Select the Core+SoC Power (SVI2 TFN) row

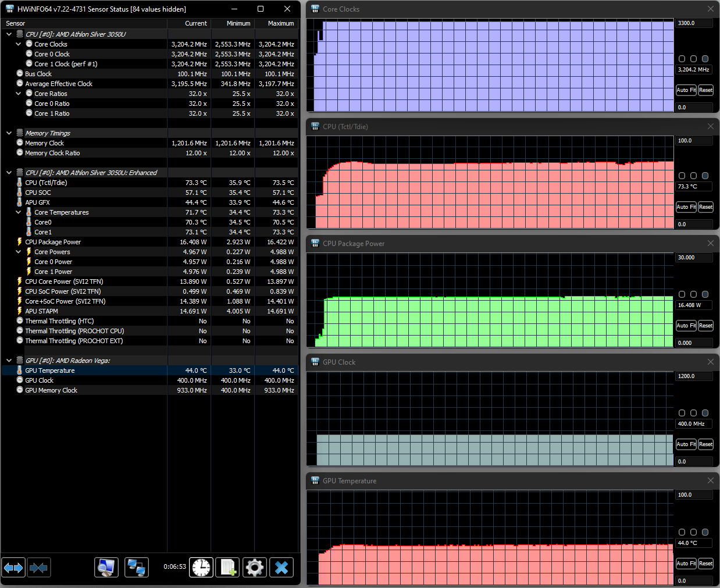click(x=150, y=301)
